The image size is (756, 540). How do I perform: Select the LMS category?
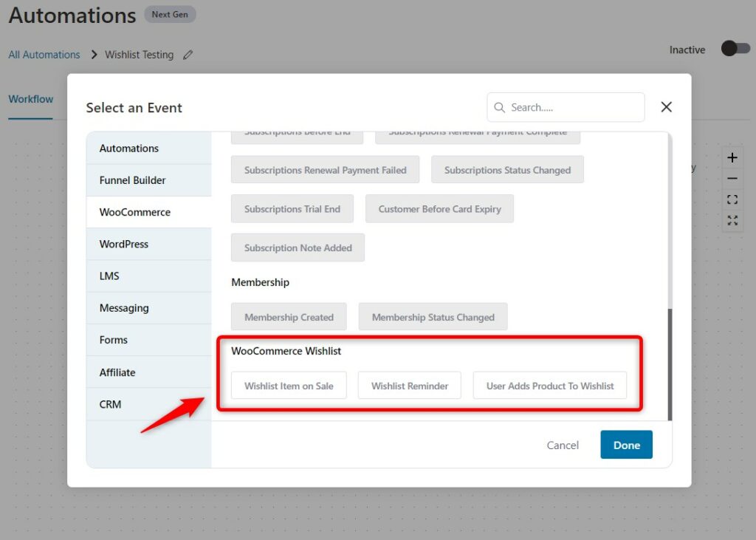(x=149, y=276)
